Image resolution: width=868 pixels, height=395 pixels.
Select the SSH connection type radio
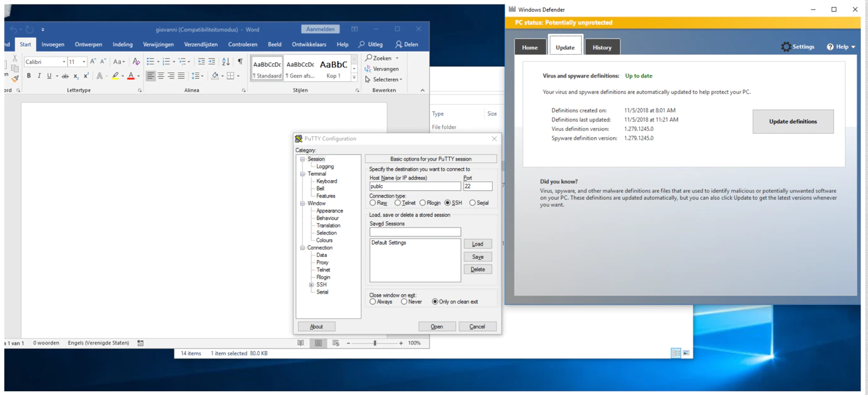click(448, 203)
